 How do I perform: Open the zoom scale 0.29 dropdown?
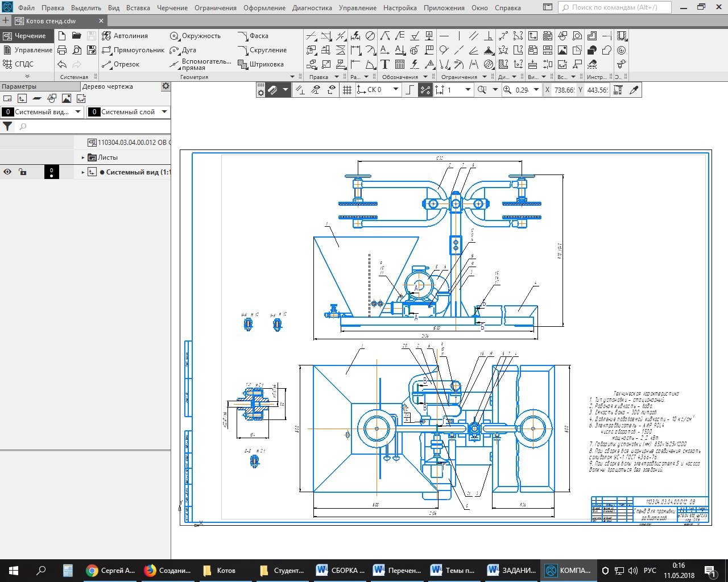[536, 90]
